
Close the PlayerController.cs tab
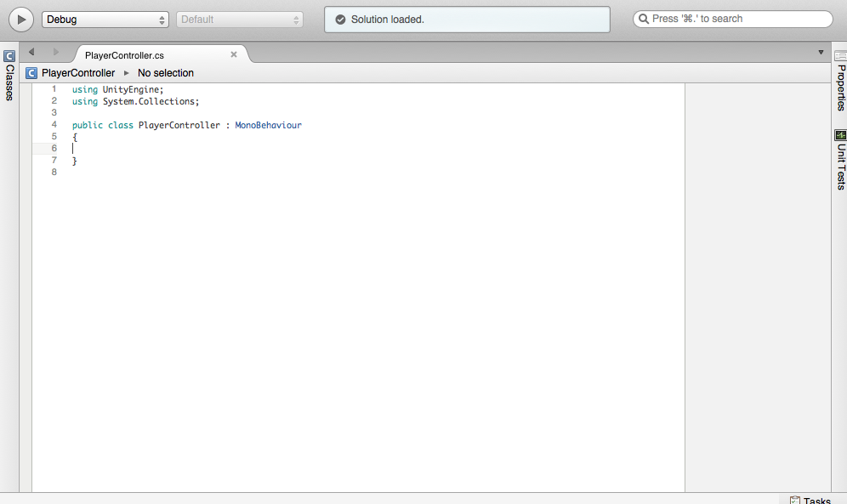tap(234, 54)
